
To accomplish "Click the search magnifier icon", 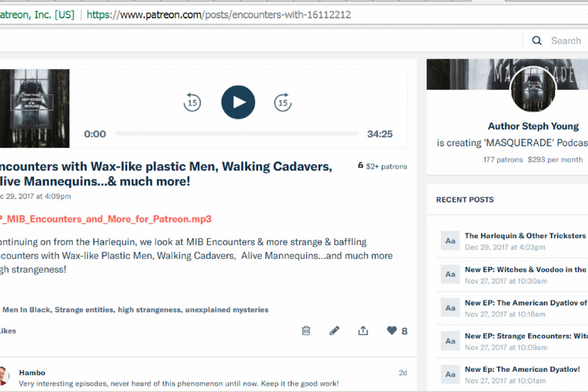I will pos(537,41).
